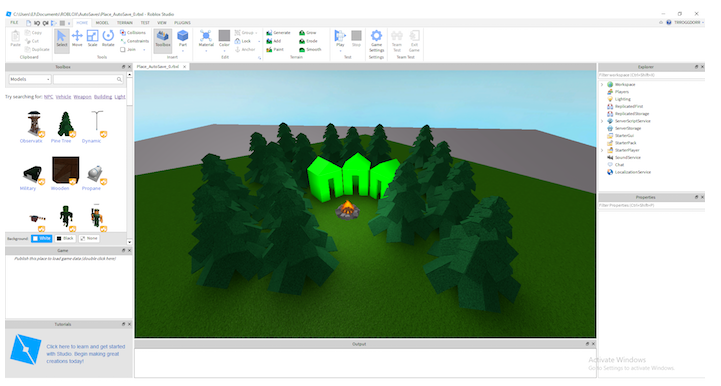Image resolution: width=721 pixels, height=386 pixels.
Task: Click the Color swatch in Edit group
Action: point(224,35)
